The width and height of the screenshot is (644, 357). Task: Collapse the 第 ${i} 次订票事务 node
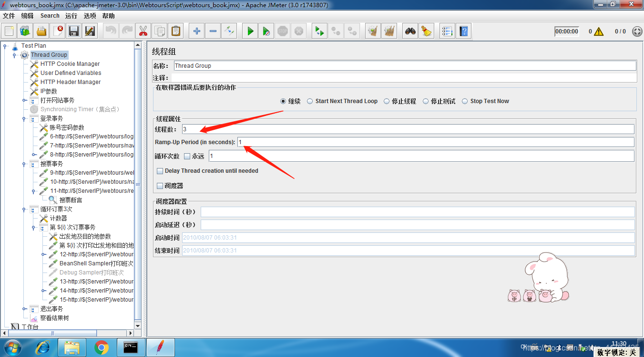34,228
